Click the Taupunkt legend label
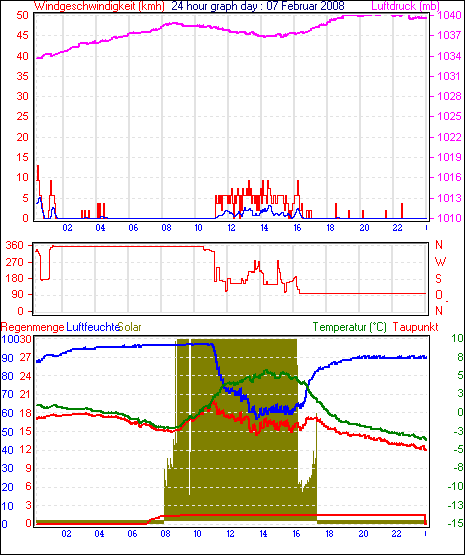 tap(416, 327)
